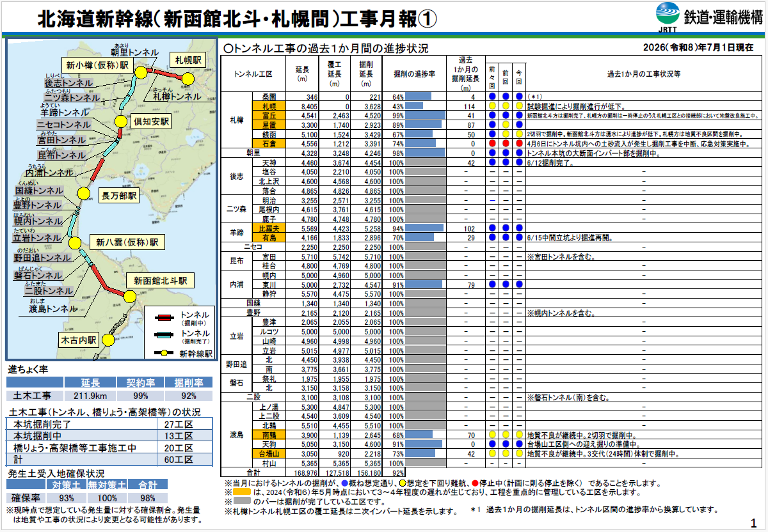Image resolution: width=768 pixels, height=532 pixels.
Task: Click the 札幌 43% progress bar
Action: [x=415, y=106]
